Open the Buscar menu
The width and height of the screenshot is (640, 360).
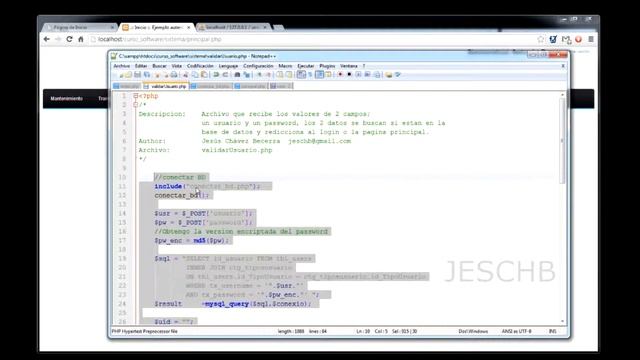tap(159, 66)
